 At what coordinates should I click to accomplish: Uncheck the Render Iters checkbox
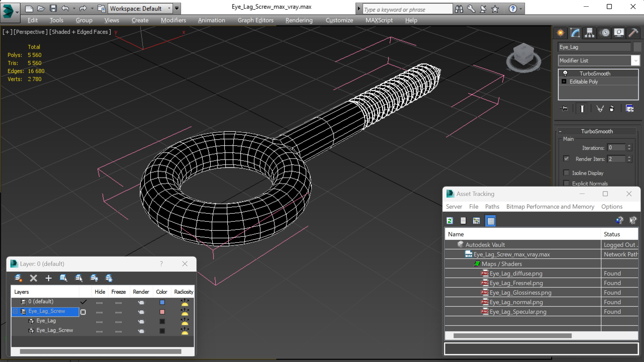point(567,159)
